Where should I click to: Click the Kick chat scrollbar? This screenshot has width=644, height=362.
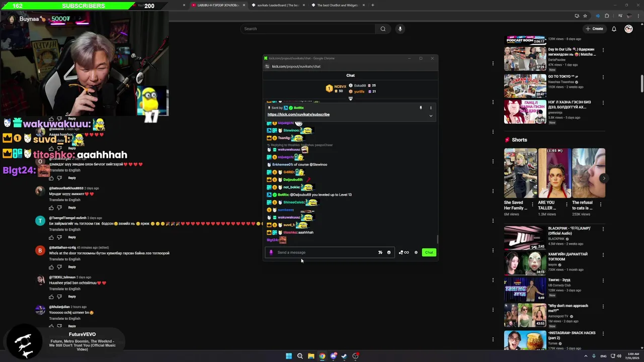pyautogui.click(x=437, y=240)
